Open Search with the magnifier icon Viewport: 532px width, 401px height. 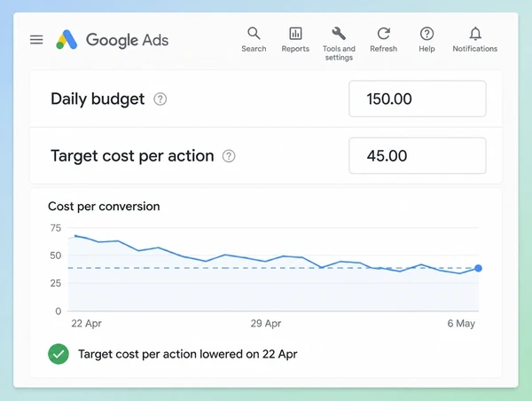tap(254, 34)
